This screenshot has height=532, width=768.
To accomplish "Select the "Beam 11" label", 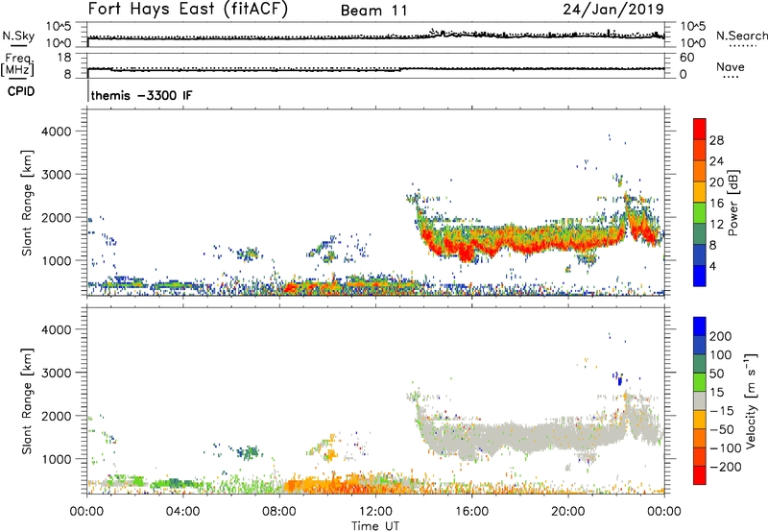I will tap(373, 11).
